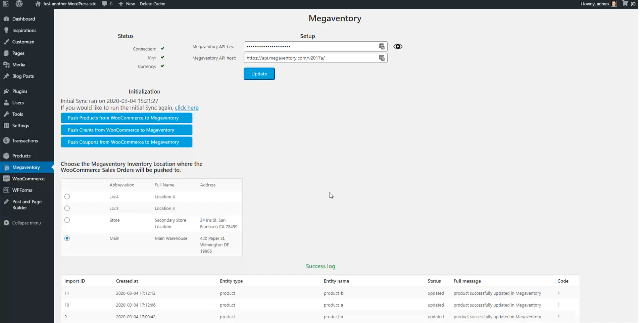
Task: Expand the New item menu
Action: click(x=127, y=4)
